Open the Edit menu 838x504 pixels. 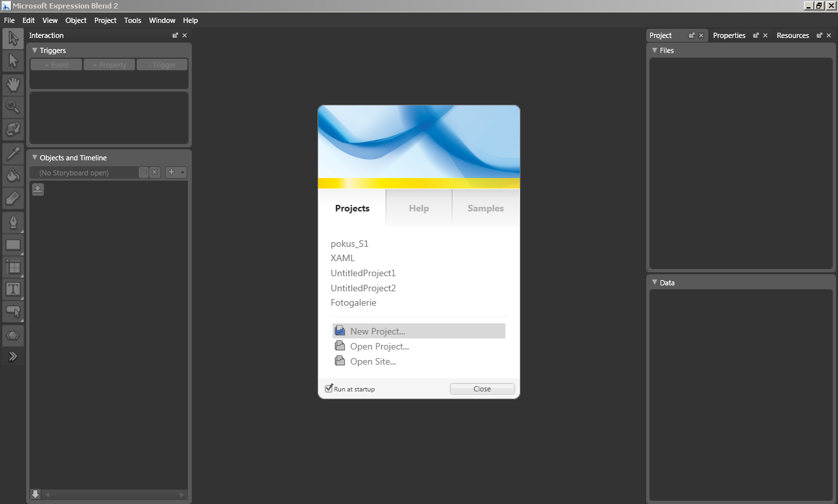point(28,20)
